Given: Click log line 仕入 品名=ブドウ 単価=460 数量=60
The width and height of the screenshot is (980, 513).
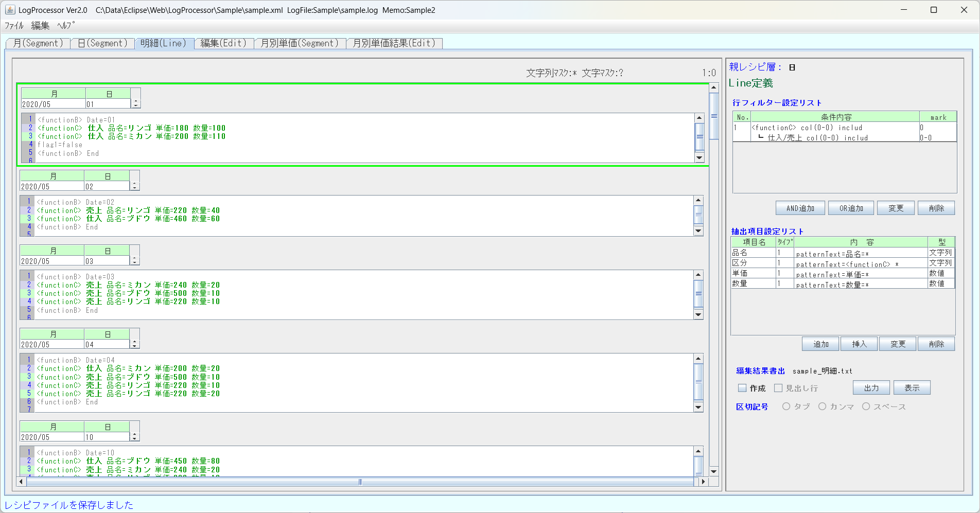Looking at the screenshot, I should pos(128,219).
